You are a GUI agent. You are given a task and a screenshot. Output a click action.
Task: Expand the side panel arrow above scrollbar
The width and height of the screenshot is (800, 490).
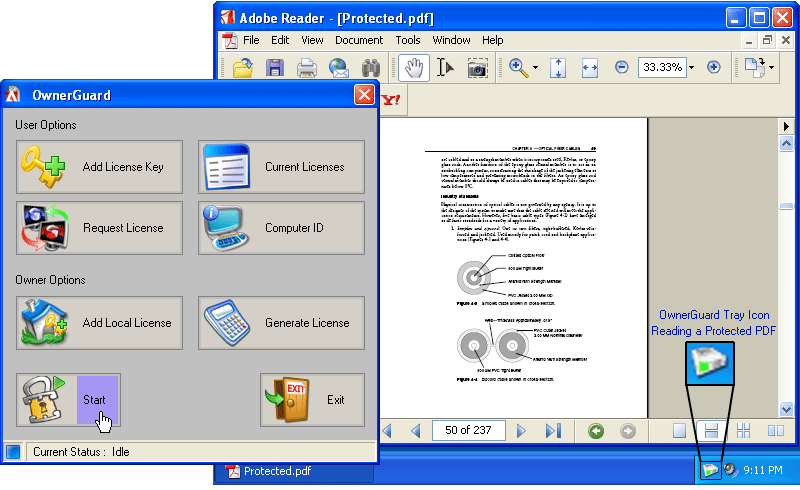coord(786,126)
